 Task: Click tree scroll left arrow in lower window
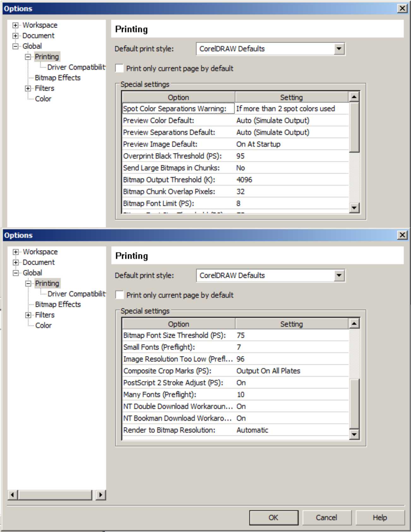pyautogui.click(x=12, y=495)
